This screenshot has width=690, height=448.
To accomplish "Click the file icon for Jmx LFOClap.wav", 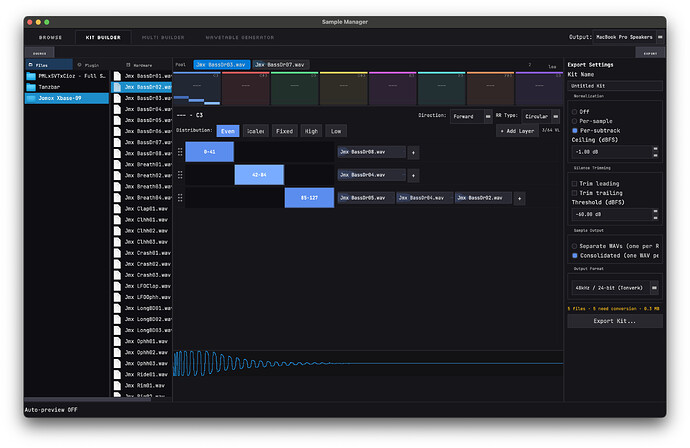I will click(x=117, y=286).
